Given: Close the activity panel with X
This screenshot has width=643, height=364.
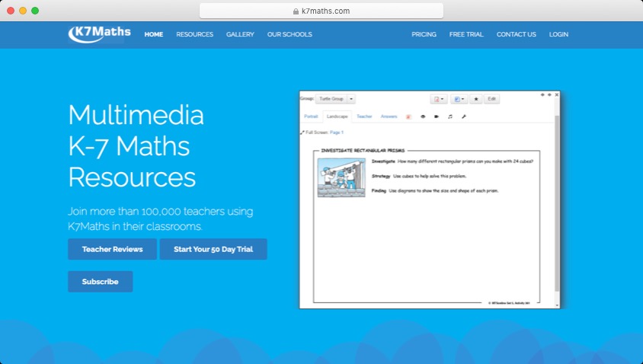Looking at the screenshot, I should coord(556,94).
